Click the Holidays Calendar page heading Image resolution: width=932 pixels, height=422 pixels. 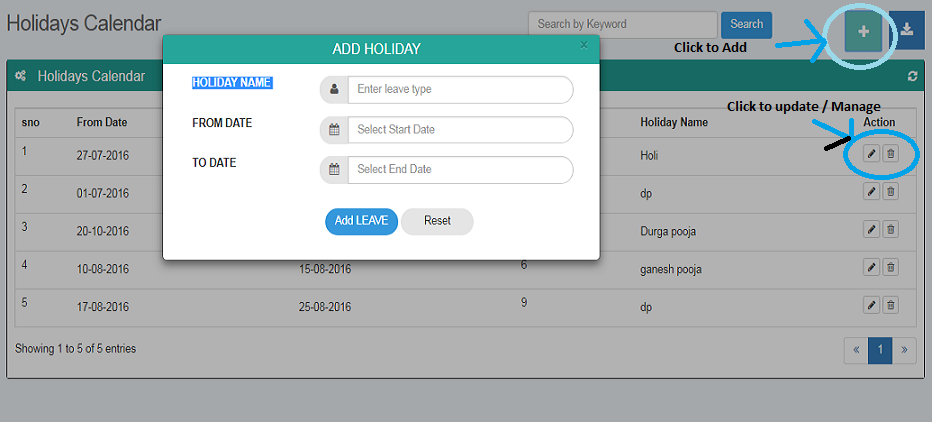[84, 24]
